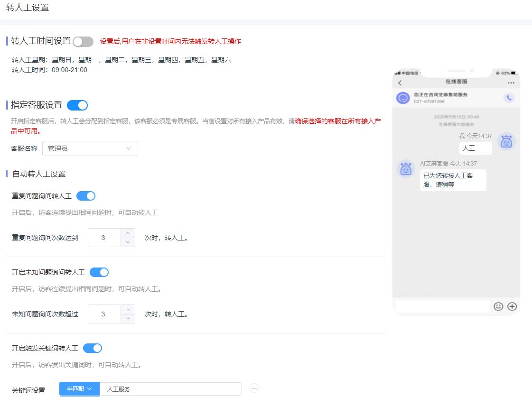The width and height of the screenshot is (532, 397).
Task: Remove the 人工服务 keyword with minus icon
Action: click(254, 388)
